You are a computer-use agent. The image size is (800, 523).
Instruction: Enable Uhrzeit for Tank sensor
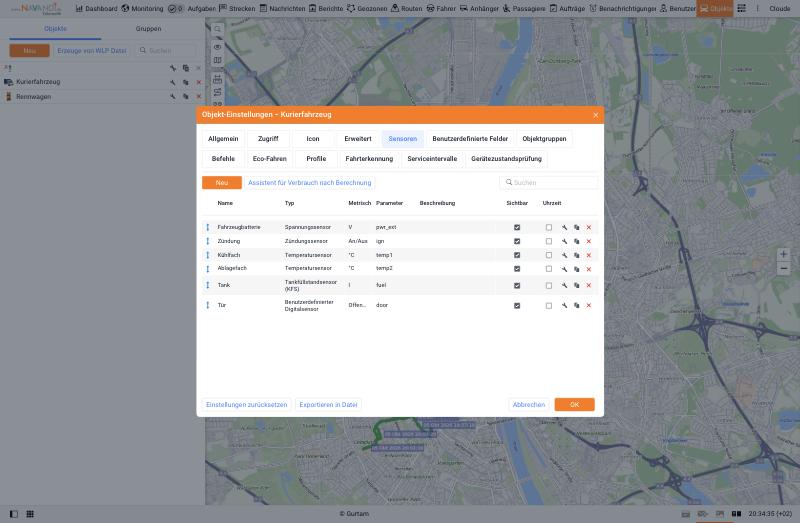pyautogui.click(x=548, y=286)
